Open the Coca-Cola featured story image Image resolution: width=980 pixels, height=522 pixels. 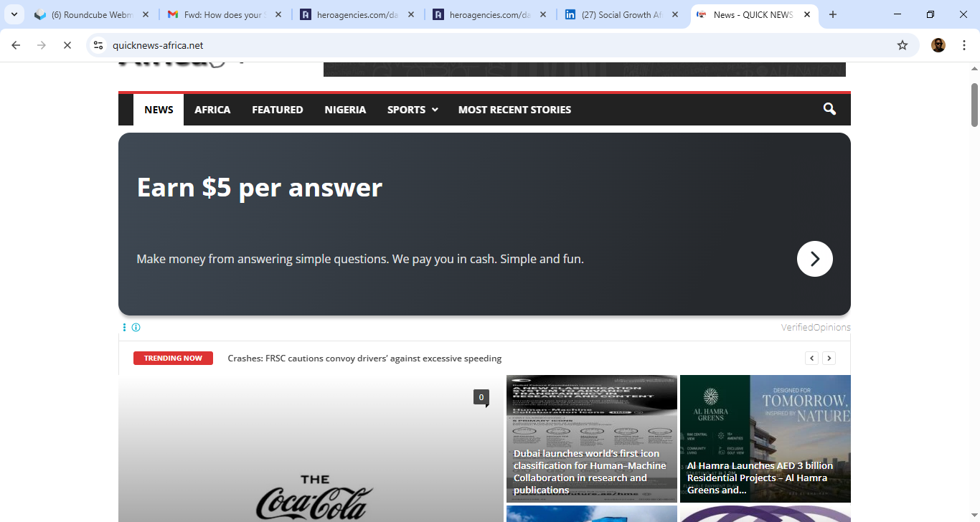[x=311, y=448]
